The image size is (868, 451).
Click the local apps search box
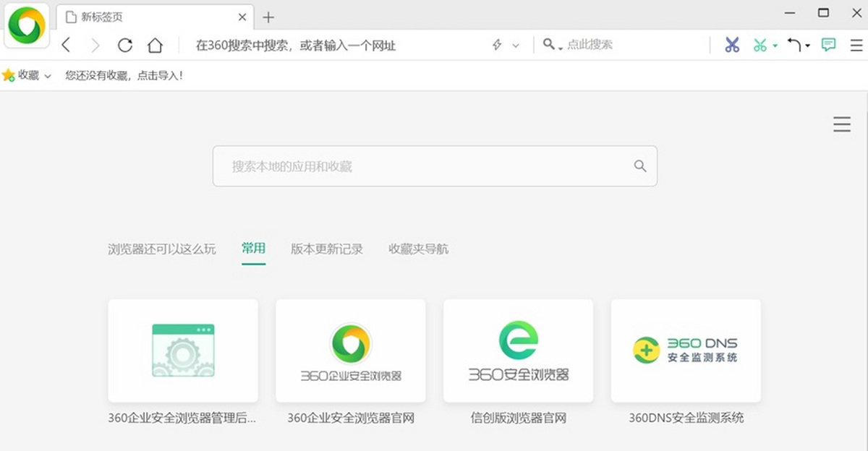click(x=434, y=166)
